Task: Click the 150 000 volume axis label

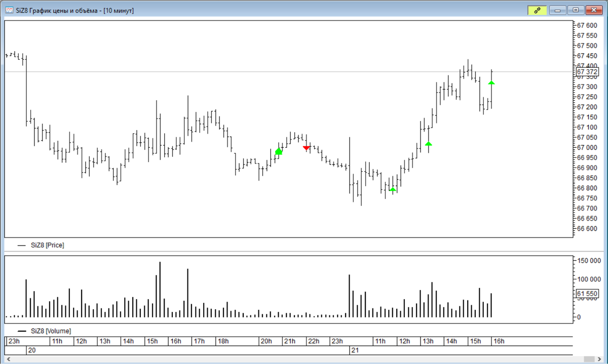Action: pyautogui.click(x=588, y=260)
